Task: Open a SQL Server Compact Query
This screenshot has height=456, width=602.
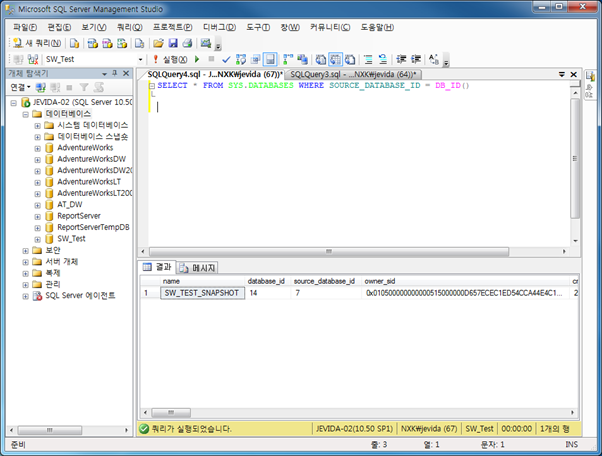Action: click(140, 43)
